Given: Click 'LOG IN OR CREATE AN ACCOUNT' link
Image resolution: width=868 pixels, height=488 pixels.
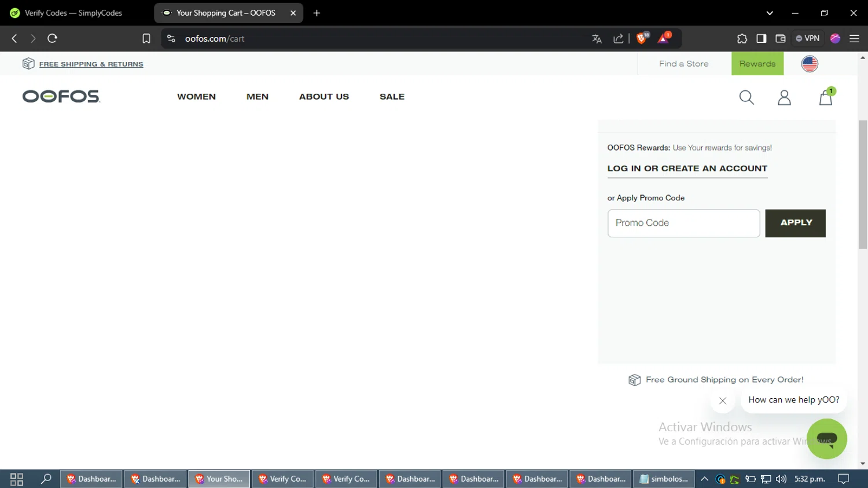Looking at the screenshot, I should coord(687,168).
